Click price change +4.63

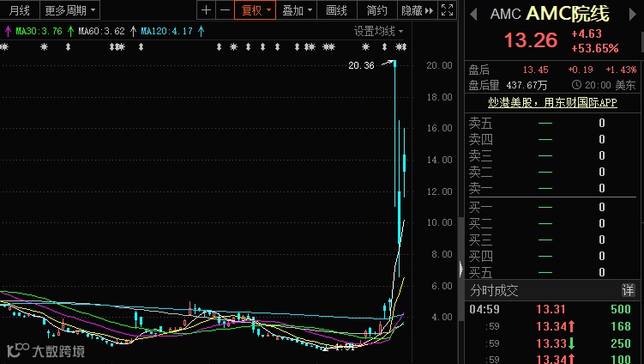(x=586, y=33)
